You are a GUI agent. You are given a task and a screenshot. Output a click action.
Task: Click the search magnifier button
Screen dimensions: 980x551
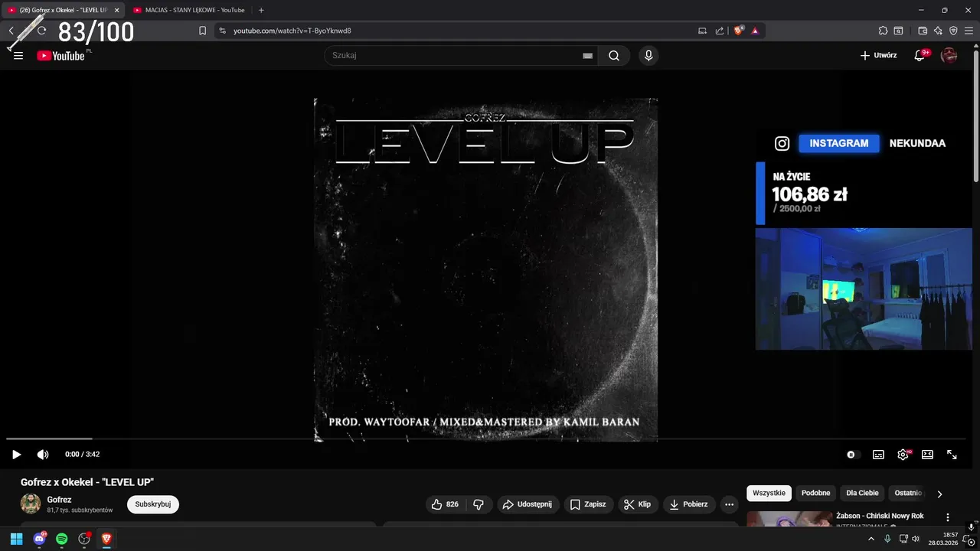(614, 55)
